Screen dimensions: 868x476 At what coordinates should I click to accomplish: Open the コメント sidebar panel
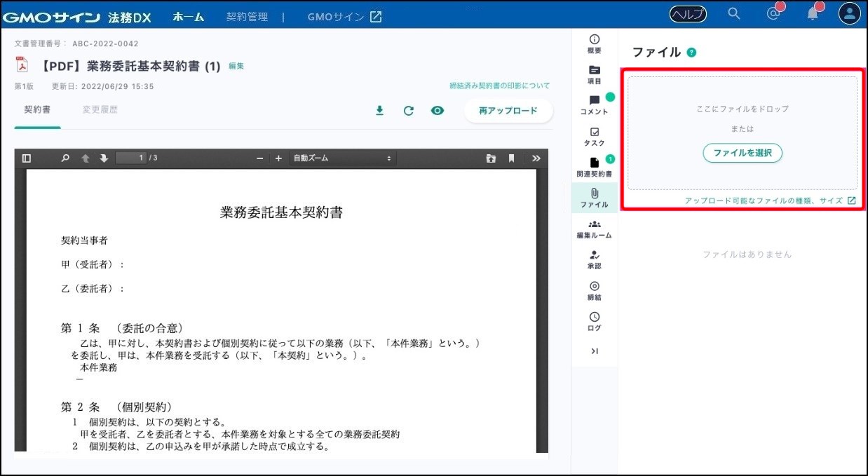(x=595, y=105)
